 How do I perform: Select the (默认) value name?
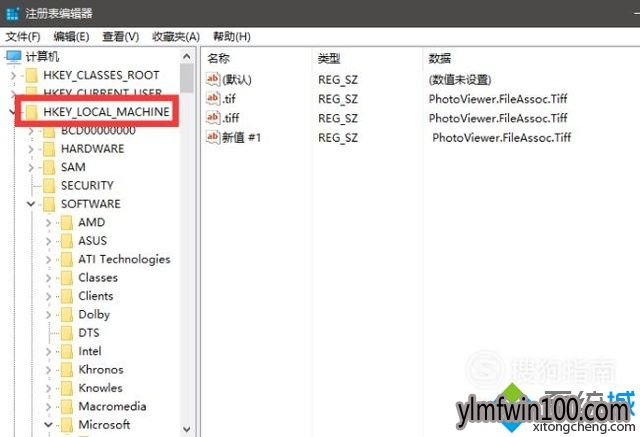point(237,79)
